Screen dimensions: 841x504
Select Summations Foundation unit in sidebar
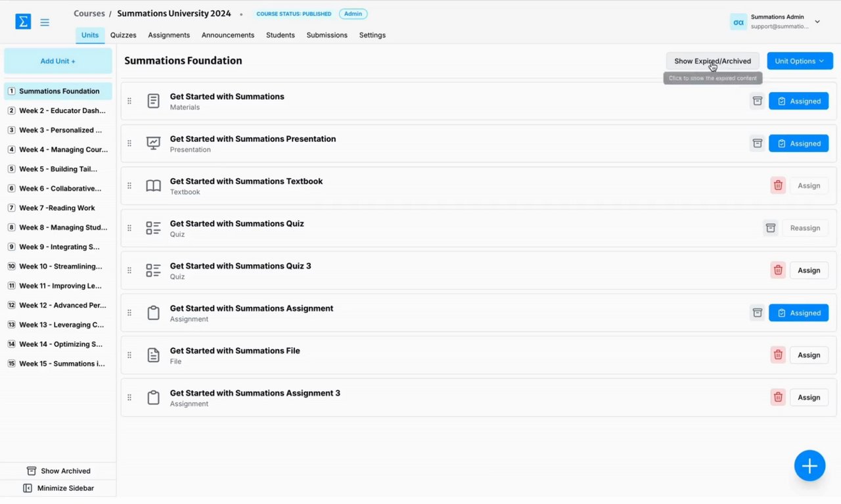58,91
